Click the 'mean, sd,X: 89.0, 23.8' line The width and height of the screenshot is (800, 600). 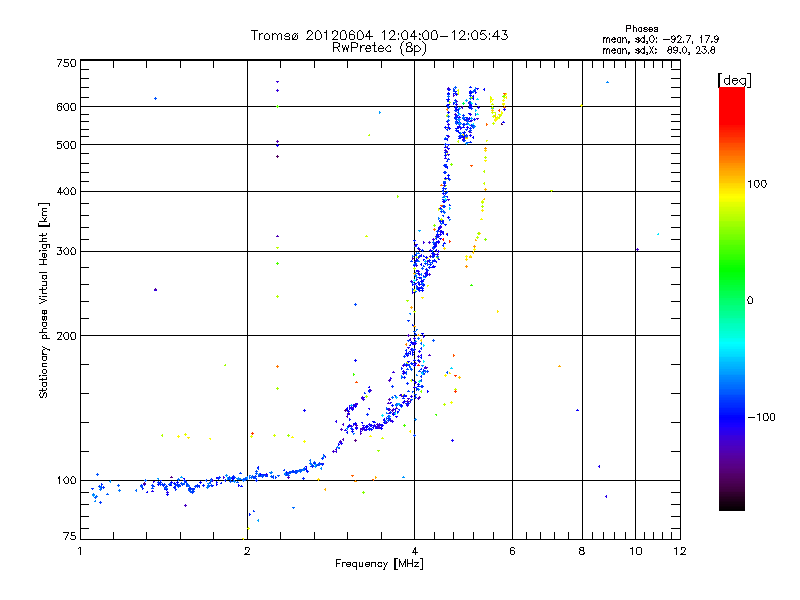(659, 50)
